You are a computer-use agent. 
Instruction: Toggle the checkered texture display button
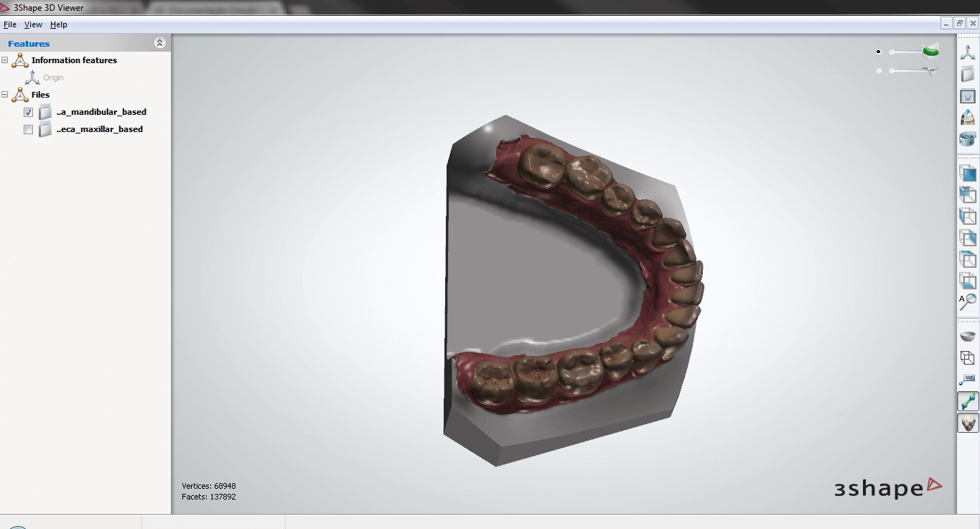point(968,423)
